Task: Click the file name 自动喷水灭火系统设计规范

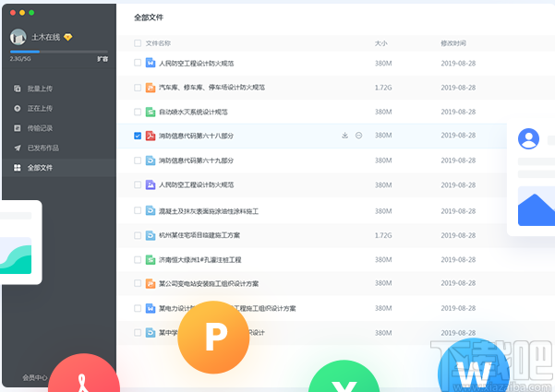Action: click(x=193, y=112)
